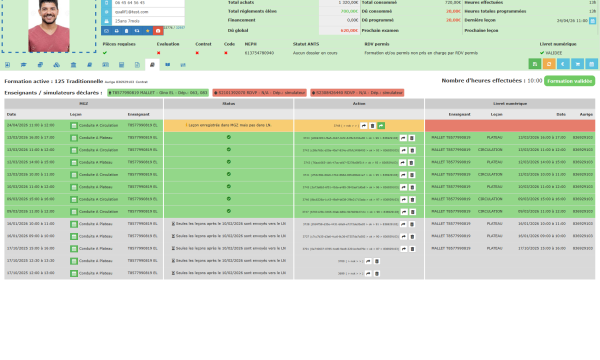Select the active book icon tab

[152, 65]
